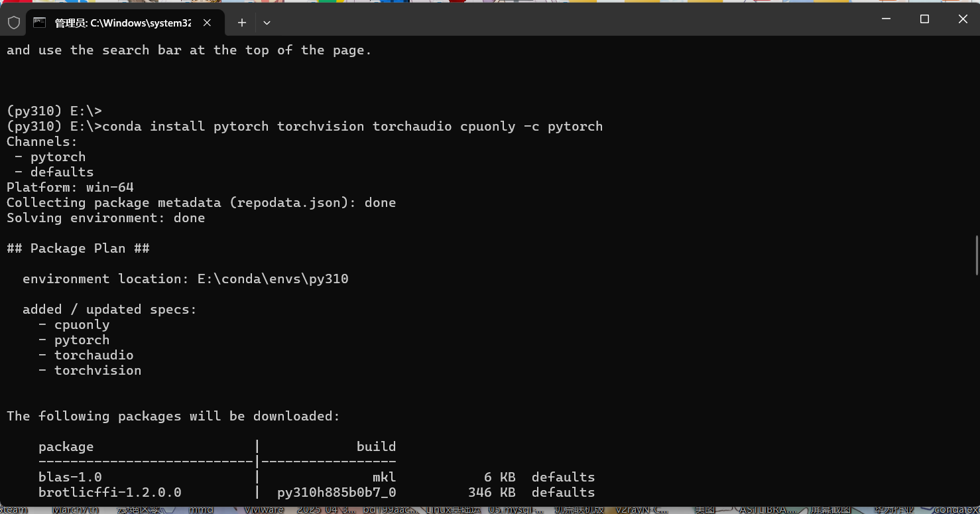
Task: Click the command prompt icon on the tab
Action: point(40,23)
